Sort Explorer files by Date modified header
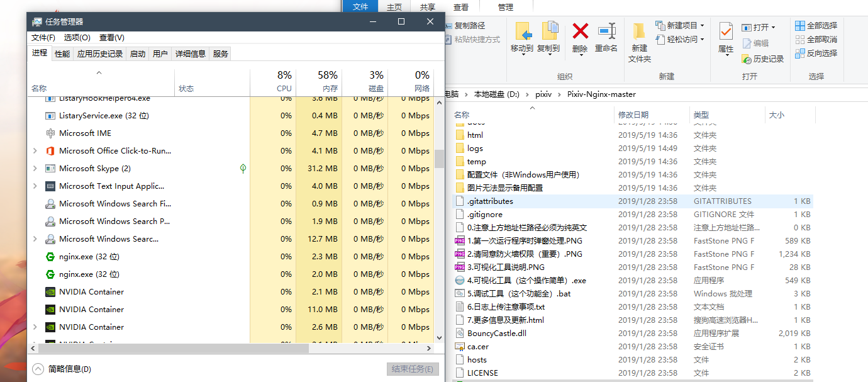The width and height of the screenshot is (868, 382). (652, 115)
